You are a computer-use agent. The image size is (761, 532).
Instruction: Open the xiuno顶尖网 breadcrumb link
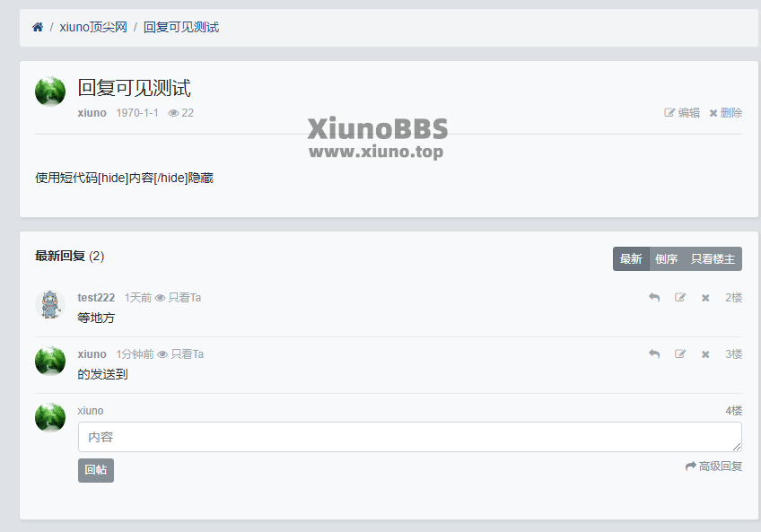pyautogui.click(x=93, y=27)
